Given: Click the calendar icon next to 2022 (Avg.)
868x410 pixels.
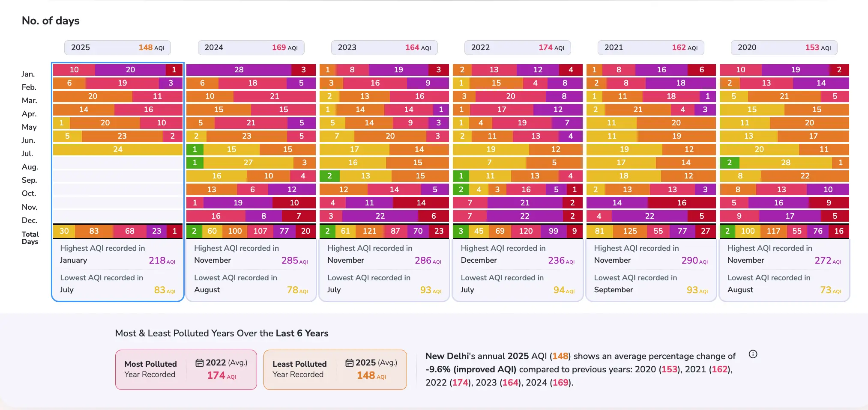Looking at the screenshot, I should [x=199, y=363].
